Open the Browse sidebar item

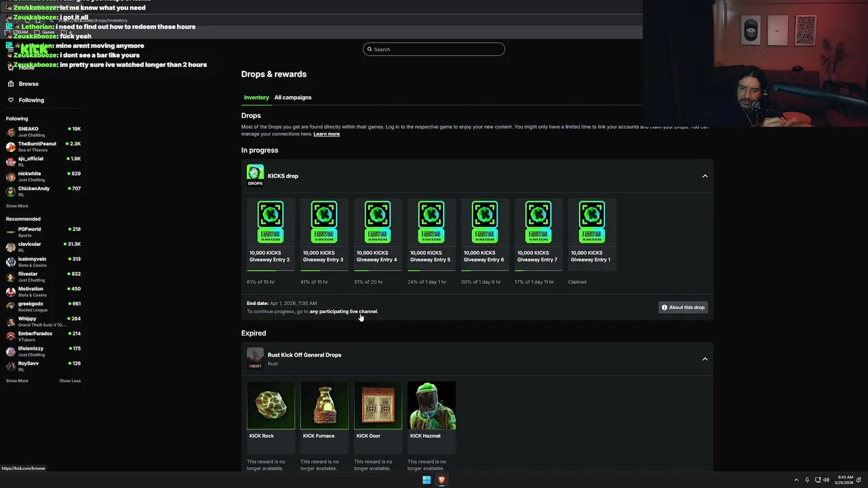[23, 84]
